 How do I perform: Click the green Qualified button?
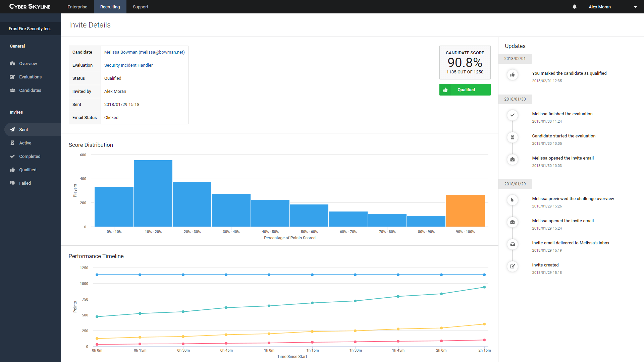pos(465,89)
